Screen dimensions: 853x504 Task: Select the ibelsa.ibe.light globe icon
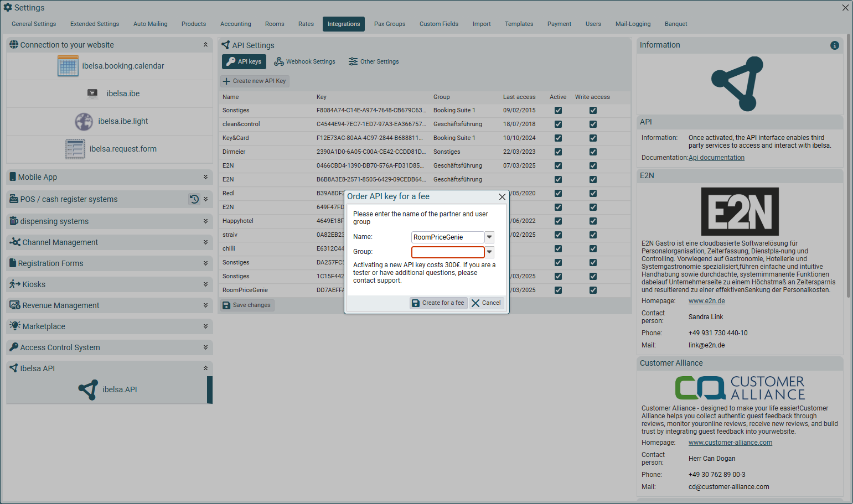point(84,121)
